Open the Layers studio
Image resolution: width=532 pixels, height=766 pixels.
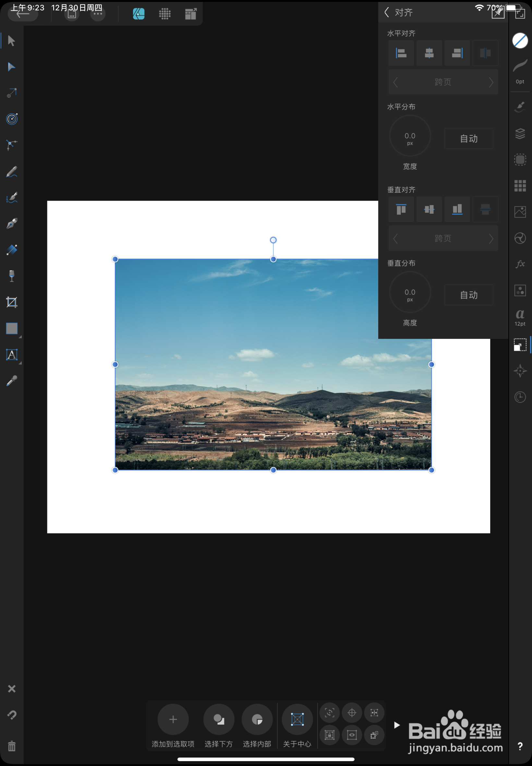pos(520,133)
